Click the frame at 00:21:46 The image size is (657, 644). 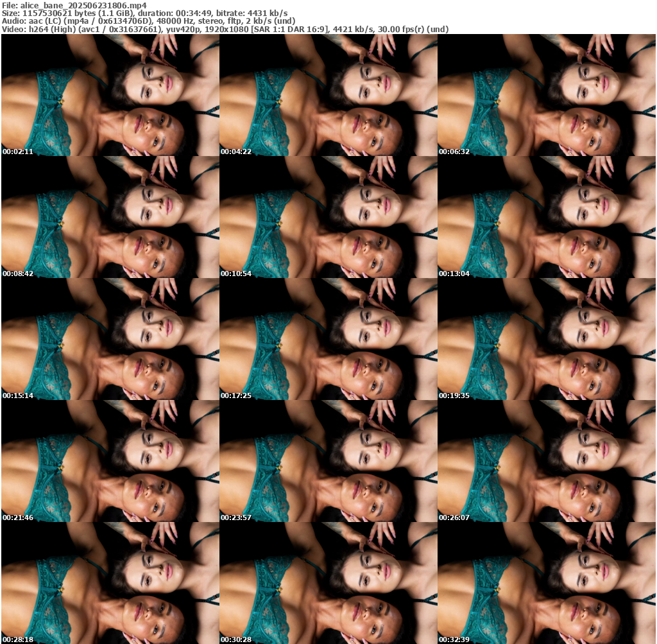point(110,461)
